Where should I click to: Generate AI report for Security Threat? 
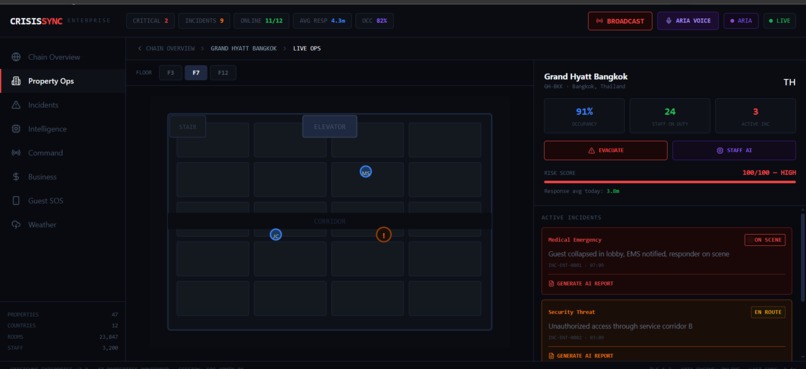(x=581, y=356)
